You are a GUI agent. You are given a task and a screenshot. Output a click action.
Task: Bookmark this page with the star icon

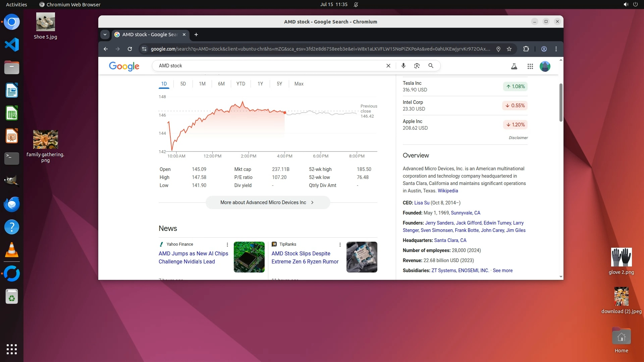click(509, 49)
